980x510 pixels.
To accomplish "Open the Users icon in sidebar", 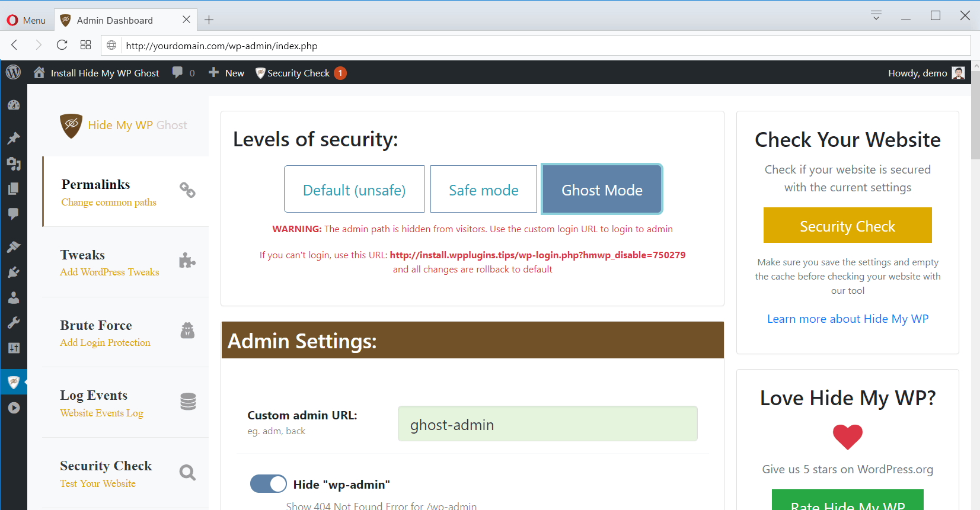I will tap(14, 297).
